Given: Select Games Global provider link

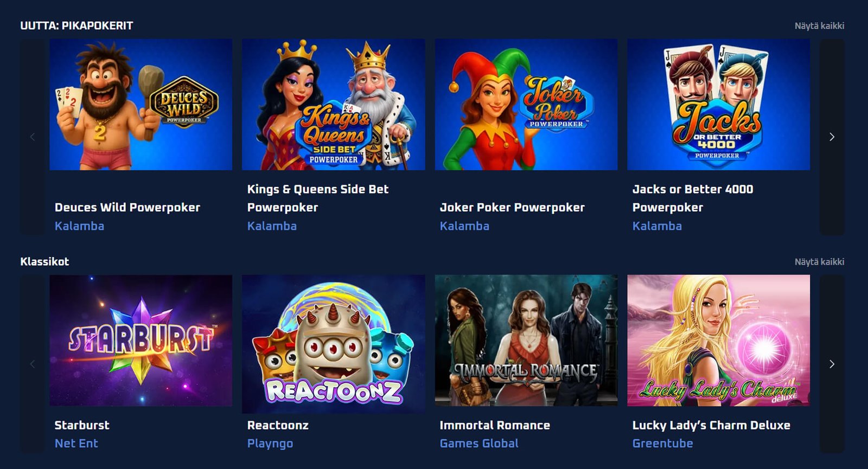Looking at the screenshot, I should pos(479,444).
